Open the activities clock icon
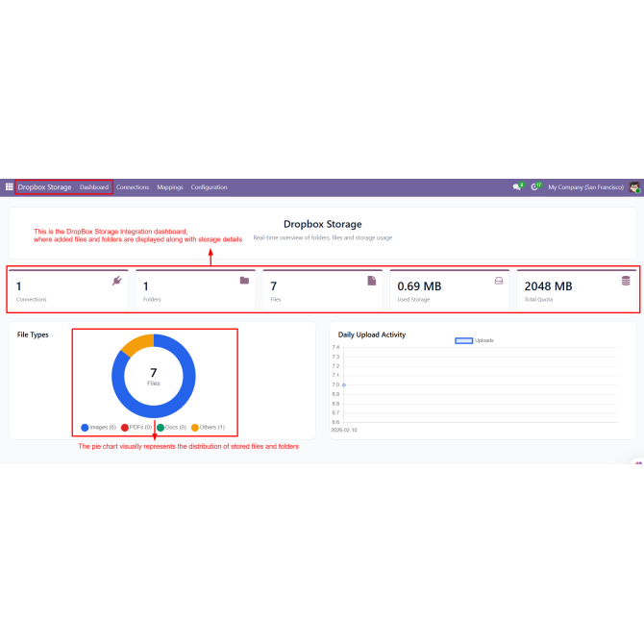This screenshot has height=644, width=644. click(x=535, y=186)
